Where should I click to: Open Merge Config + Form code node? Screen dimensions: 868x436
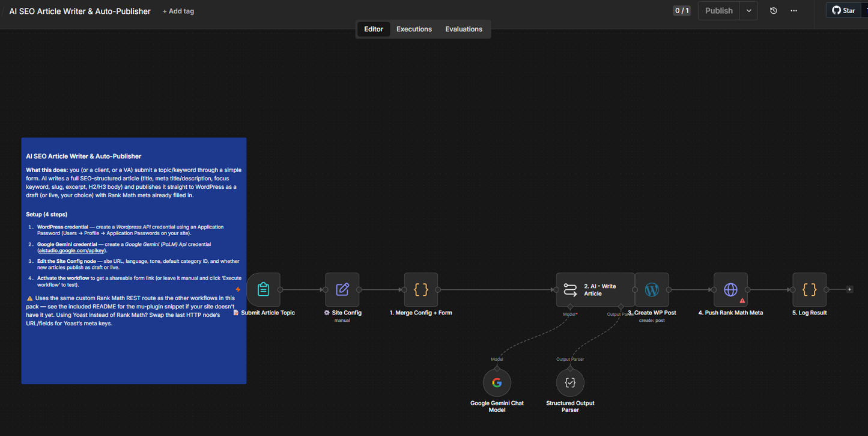421,290
